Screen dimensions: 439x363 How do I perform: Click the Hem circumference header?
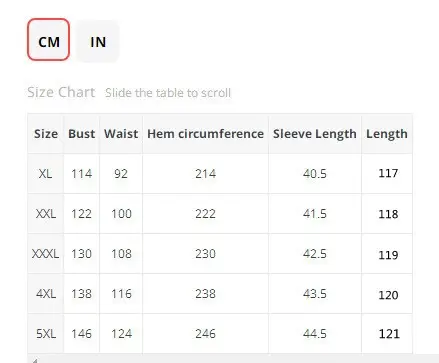tap(205, 134)
